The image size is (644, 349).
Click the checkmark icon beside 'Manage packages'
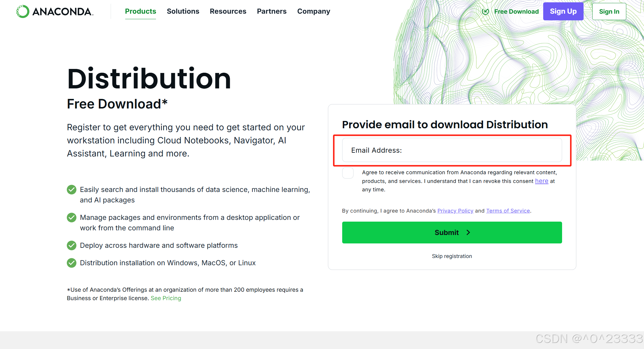[71, 218]
